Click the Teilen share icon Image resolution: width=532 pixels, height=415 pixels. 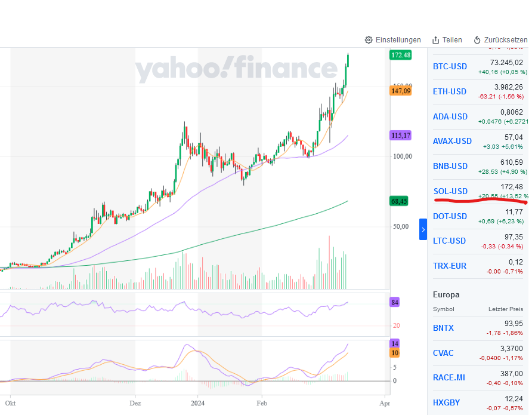[x=435, y=40]
